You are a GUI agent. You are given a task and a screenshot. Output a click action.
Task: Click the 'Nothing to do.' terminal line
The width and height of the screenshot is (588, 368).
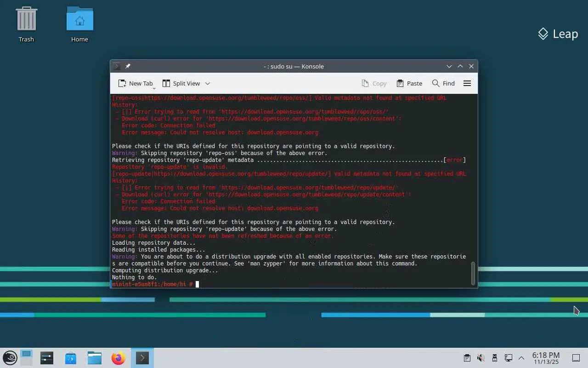135,277
